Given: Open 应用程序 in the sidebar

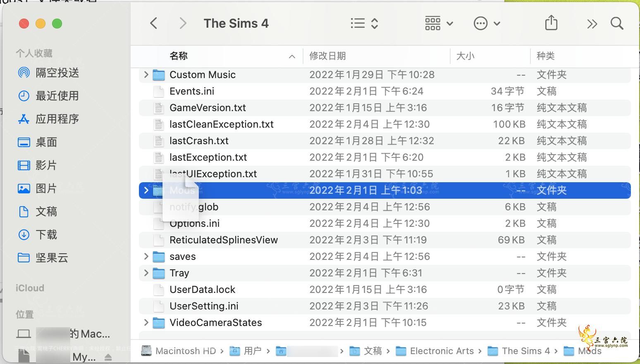Looking at the screenshot, I should pyautogui.click(x=48, y=119).
